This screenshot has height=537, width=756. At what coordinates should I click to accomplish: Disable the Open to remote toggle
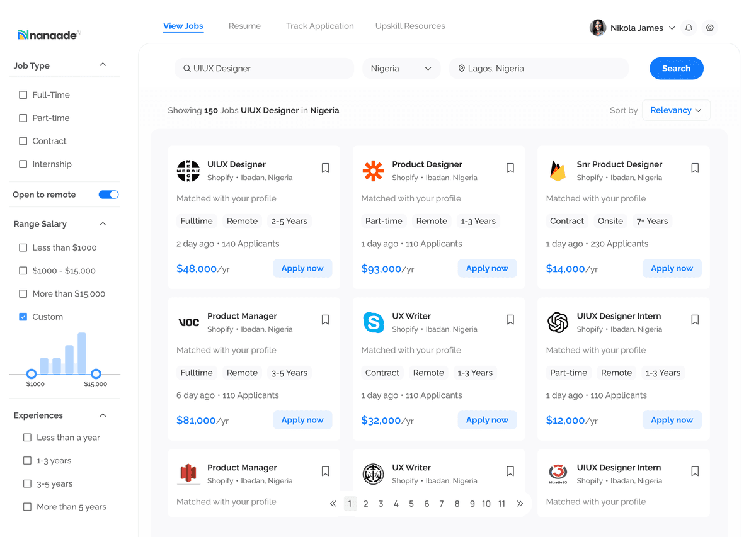coord(109,195)
